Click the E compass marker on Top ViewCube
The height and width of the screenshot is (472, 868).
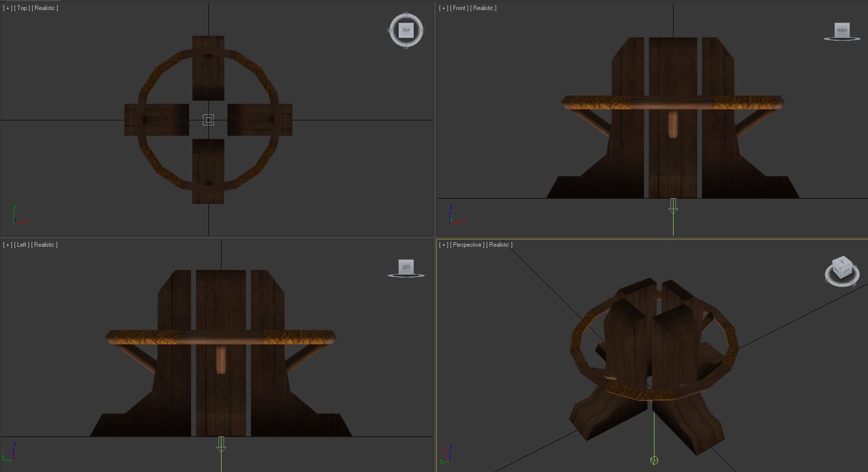click(422, 31)
